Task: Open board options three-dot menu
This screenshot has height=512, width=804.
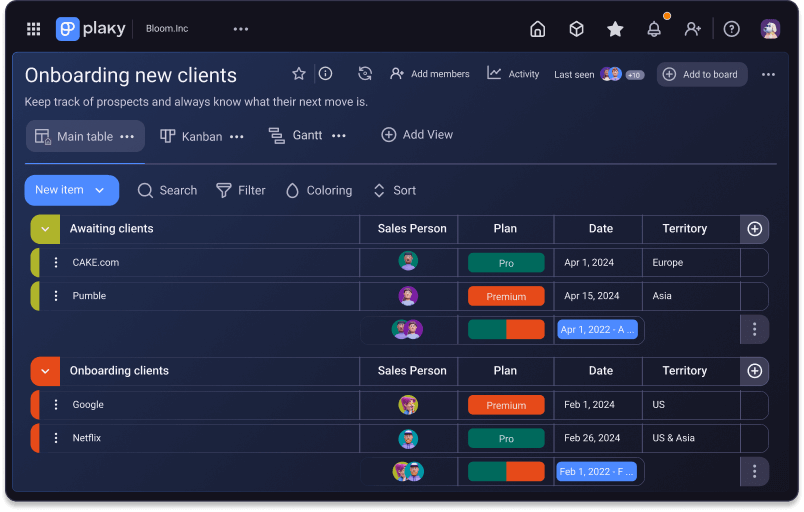Action: click(x=768, y=75)
